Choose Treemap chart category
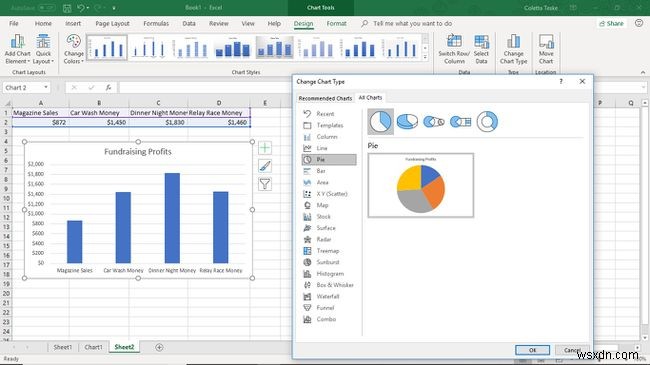650x365 pixels. [329, 251]
